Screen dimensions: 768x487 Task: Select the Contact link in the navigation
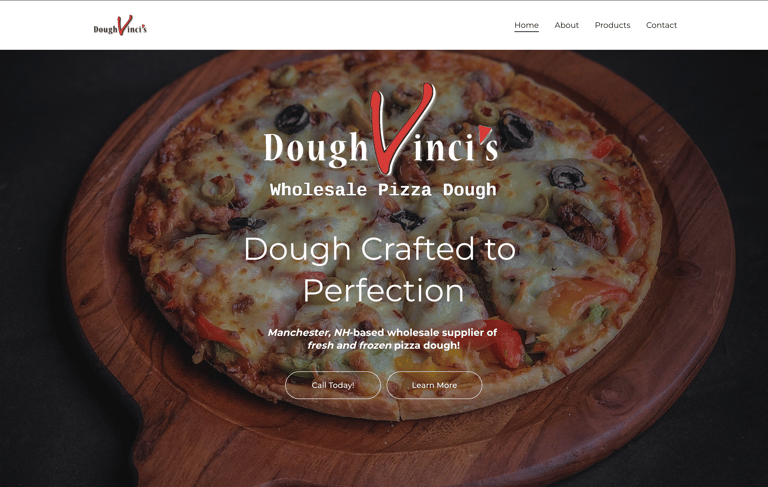[x=661, y=25]
